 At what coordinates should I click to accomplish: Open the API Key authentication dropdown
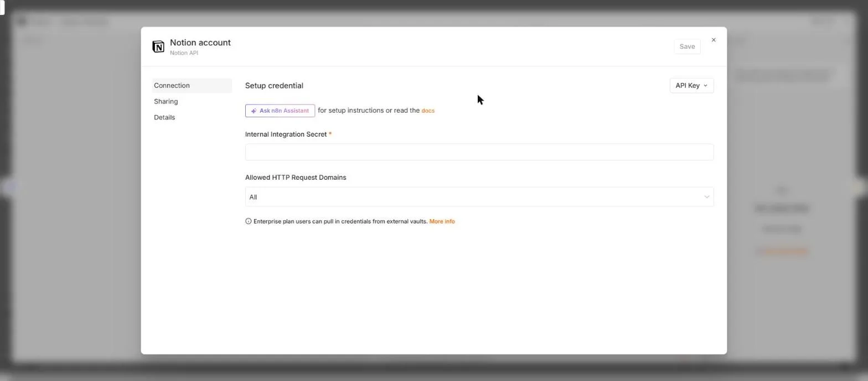click(691, 86)
